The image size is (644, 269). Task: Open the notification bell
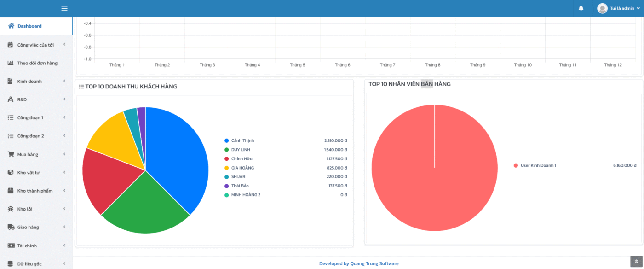[581, 8]
